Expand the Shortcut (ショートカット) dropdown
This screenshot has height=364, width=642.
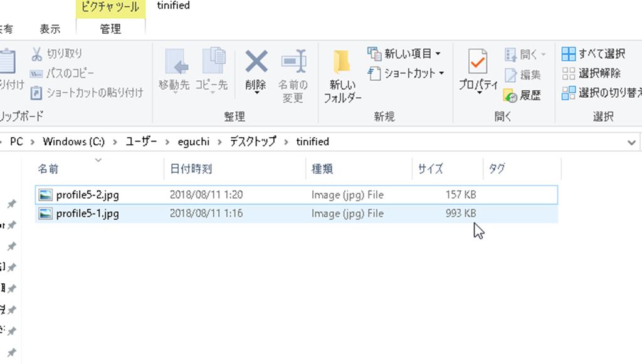click(441, 73)
